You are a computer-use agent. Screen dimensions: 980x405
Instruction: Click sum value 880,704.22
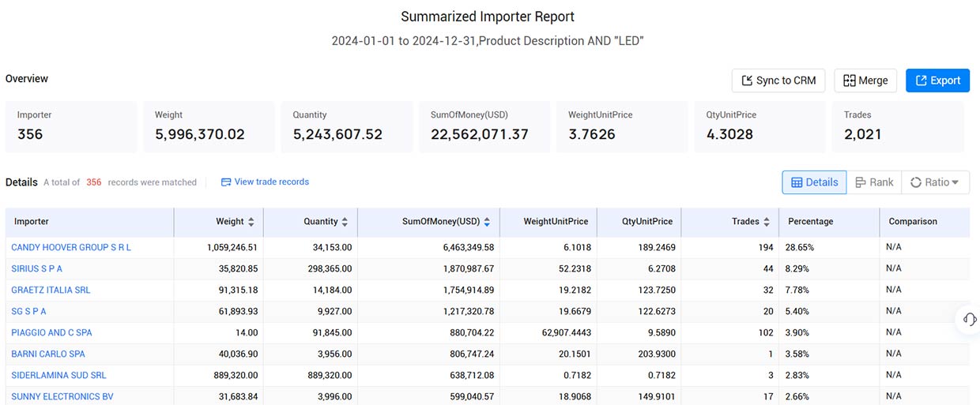[472, 332]
